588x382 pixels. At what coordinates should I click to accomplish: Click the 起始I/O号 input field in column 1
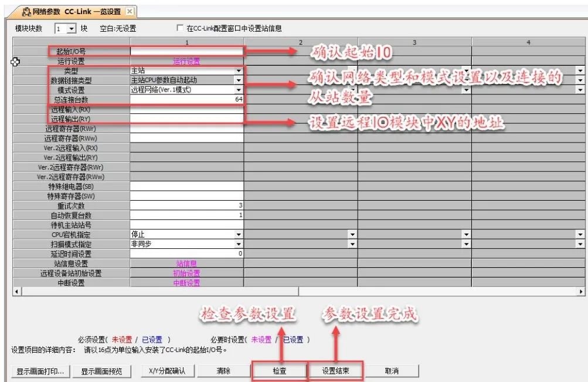(x=187, y=52)
